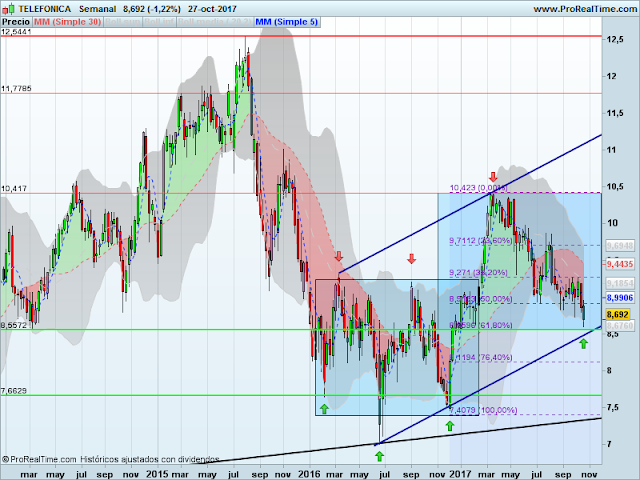Viewport: 640px width, 480px height.
Task: Click the 2015 year label on time axis
Action: [158, 474]
